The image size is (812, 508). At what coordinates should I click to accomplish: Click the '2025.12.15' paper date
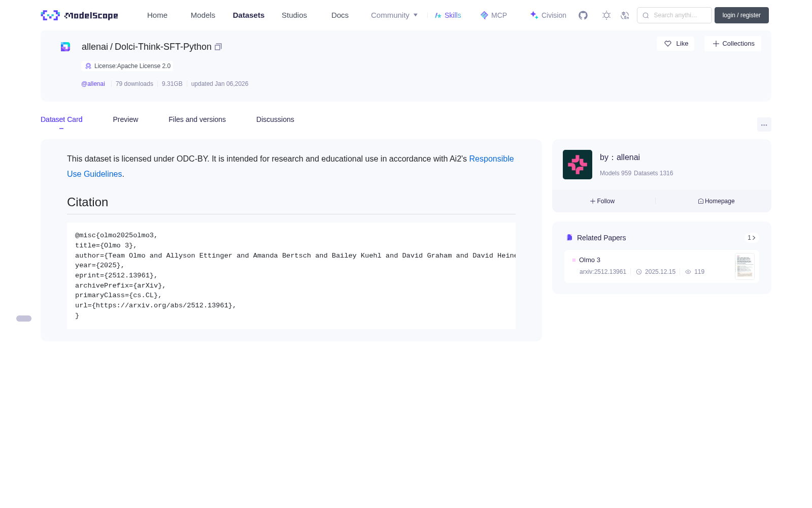[x=660, y=272]
